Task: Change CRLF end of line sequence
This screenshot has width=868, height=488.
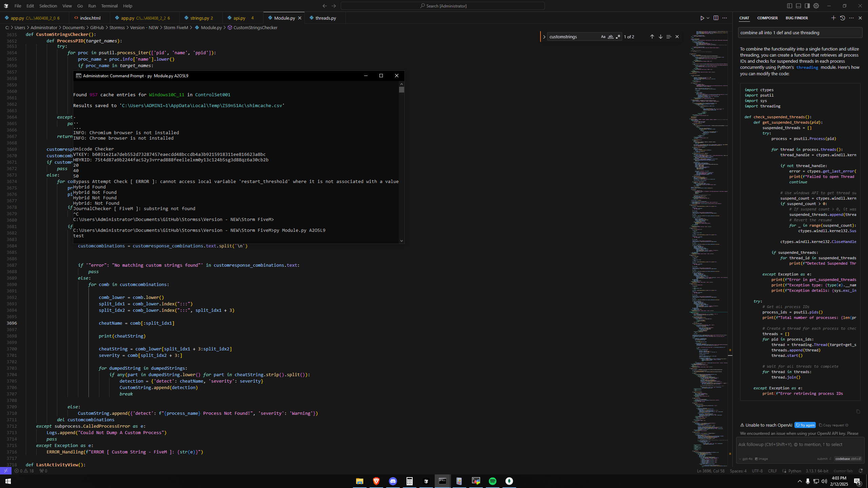Action: click(x=772, y=471)
